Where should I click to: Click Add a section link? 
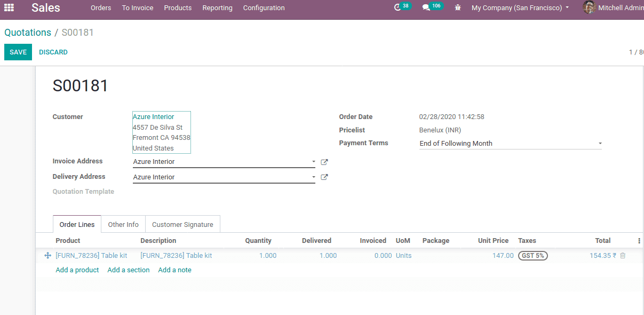coord(129,270)
